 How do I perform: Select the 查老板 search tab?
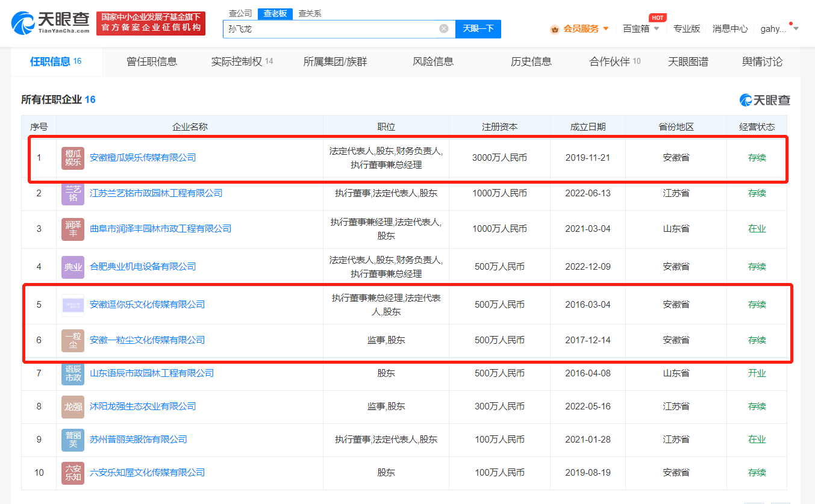pyautogui.click(x=275, y=13)
